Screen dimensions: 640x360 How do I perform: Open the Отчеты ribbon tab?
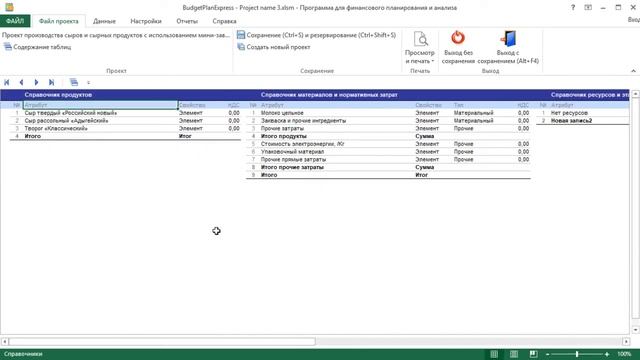[187, 21]
